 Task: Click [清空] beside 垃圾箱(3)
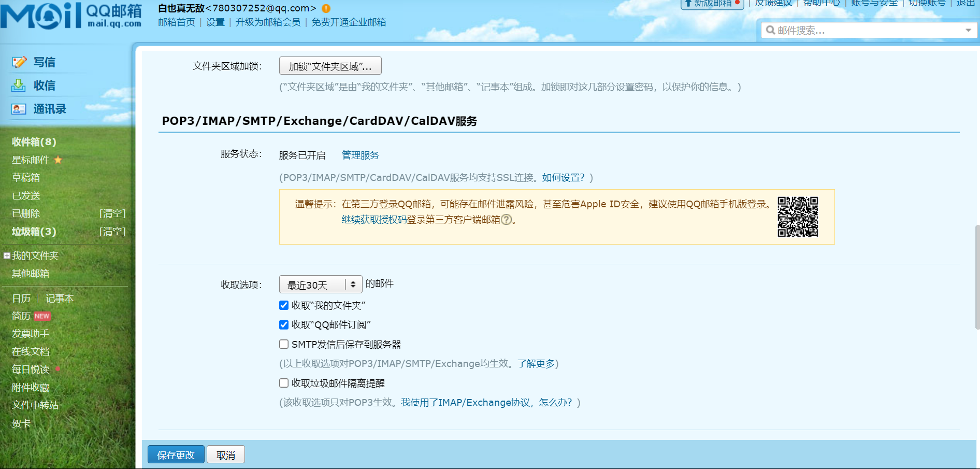pyautogui.click(x=112, y=232)
